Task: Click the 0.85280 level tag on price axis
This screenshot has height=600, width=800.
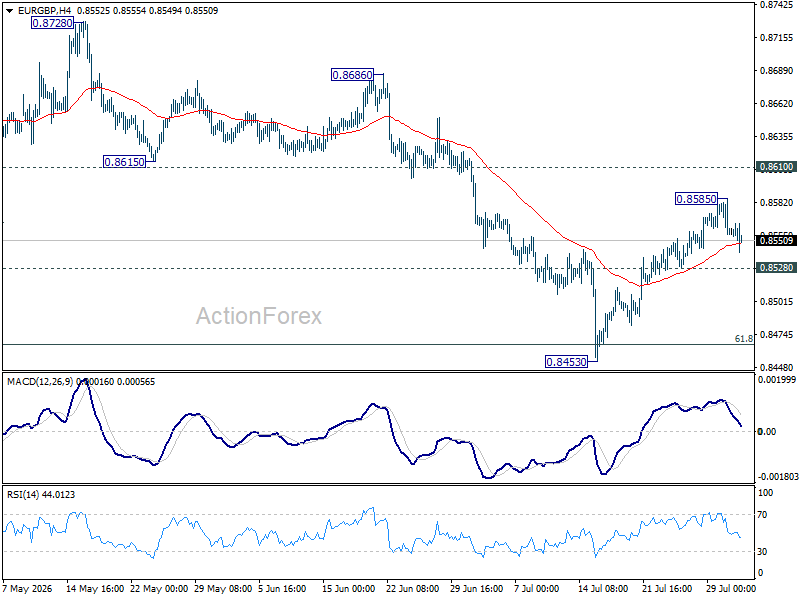Action: coord(777,268)
